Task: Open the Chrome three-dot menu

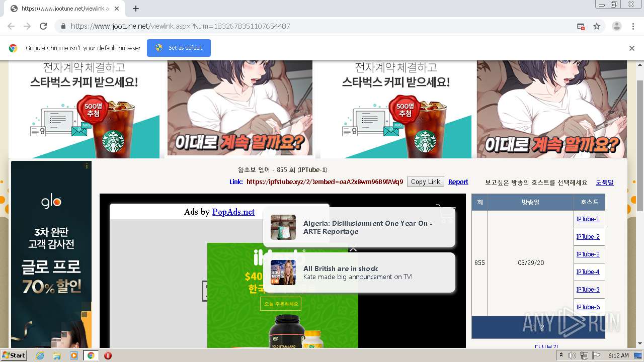Action: (x=633, y=26)
